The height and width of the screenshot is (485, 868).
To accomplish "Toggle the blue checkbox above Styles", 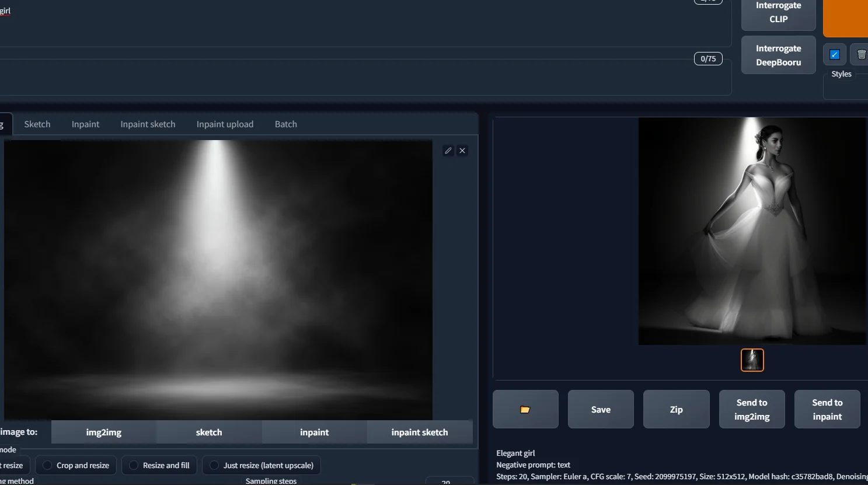I will 835,54.
